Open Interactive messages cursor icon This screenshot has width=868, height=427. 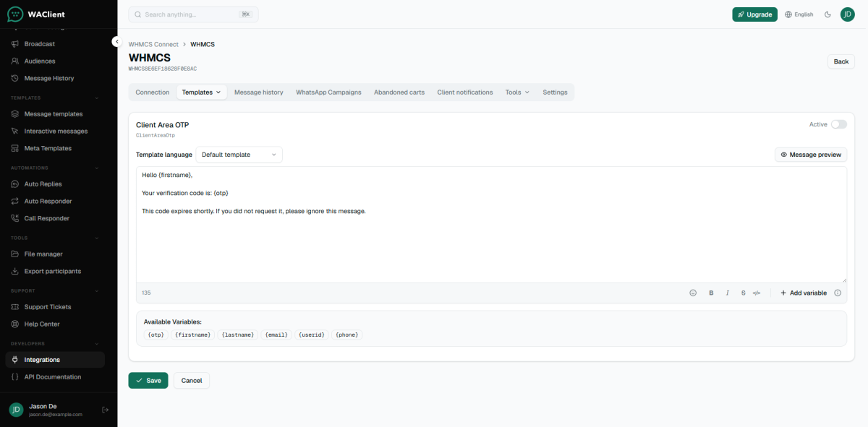click(15, 131)
